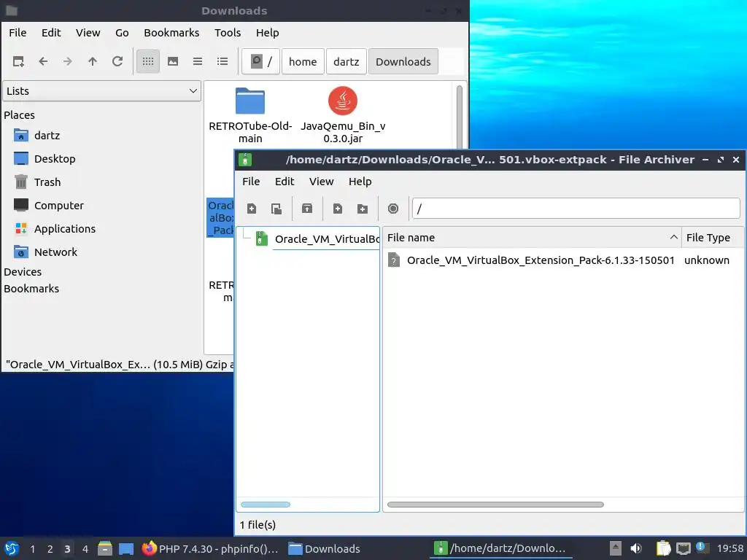Click the root / path button
The image size is (747, 560).
(x=260, y=61)
